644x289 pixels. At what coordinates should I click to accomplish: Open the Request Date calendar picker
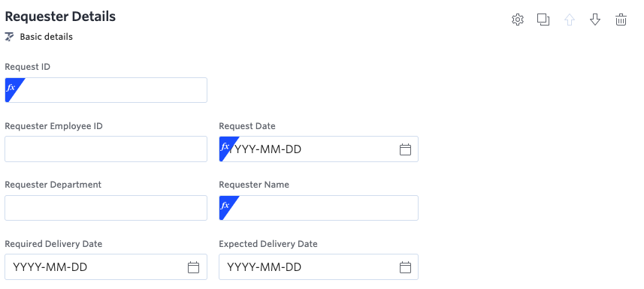405,149
